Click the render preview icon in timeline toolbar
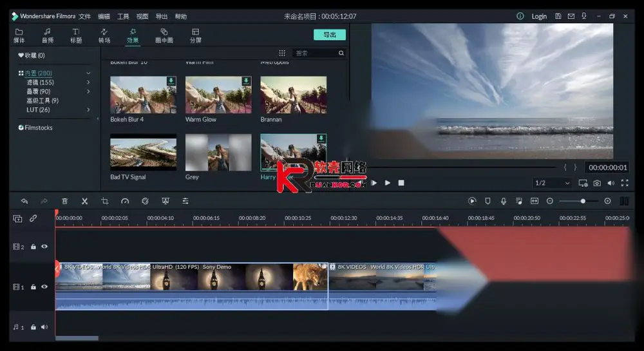644x351 pixels. pyautogui.click(x=472, y=201)
